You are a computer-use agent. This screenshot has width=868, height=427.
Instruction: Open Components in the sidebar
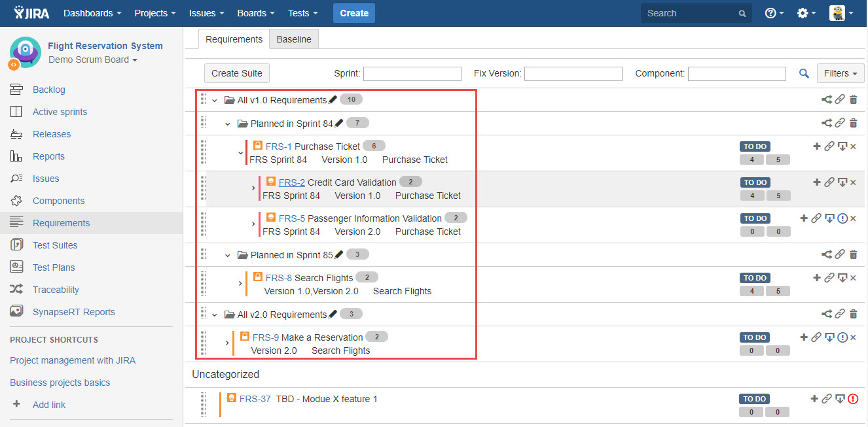click(59, 201)
